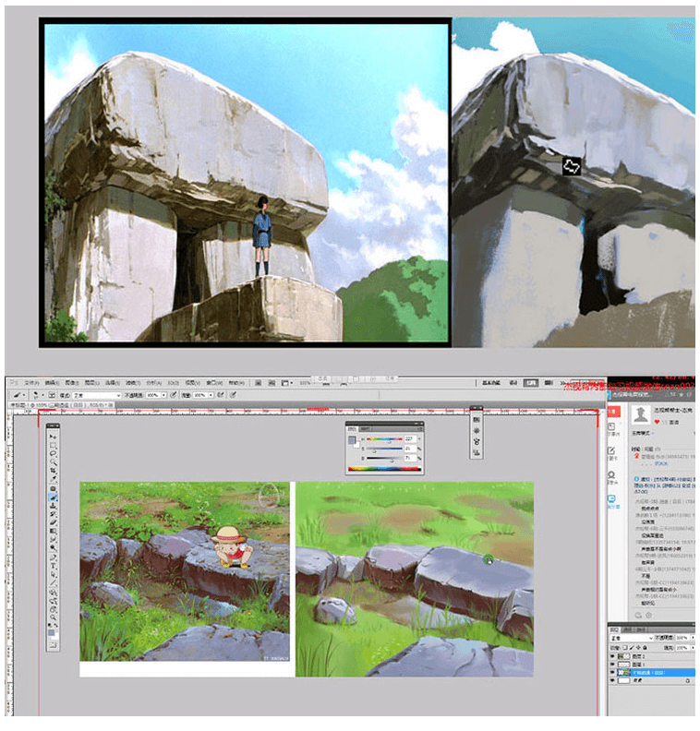Enable airbrush mode in options bar
This screenshot has height=731, width=700.
pyautogui.click(x=220, y=395)
